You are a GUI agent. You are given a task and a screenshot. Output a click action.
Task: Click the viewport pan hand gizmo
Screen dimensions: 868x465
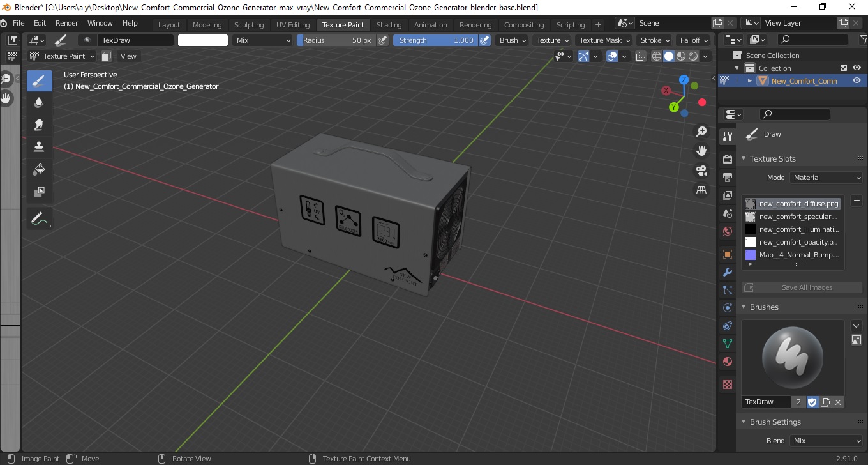[x=701, y=151]
